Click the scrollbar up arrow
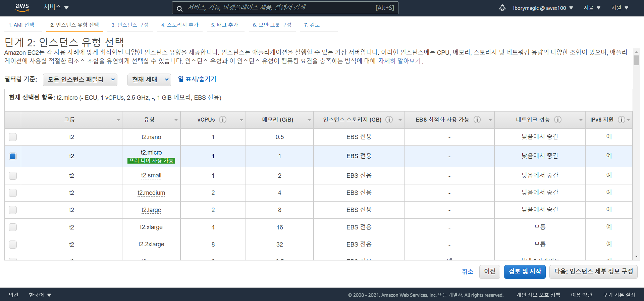Image resolution: width=644 pixels, height=301 pixels. click(636, 52)
